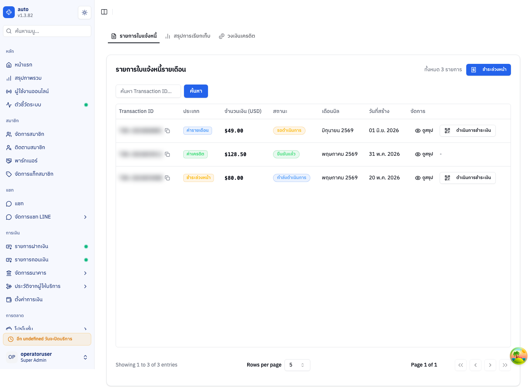Toggle the light/dark theme sun icon
This screenshot has width=532, height=392.
pyautogui.click(x=85, y=13)
